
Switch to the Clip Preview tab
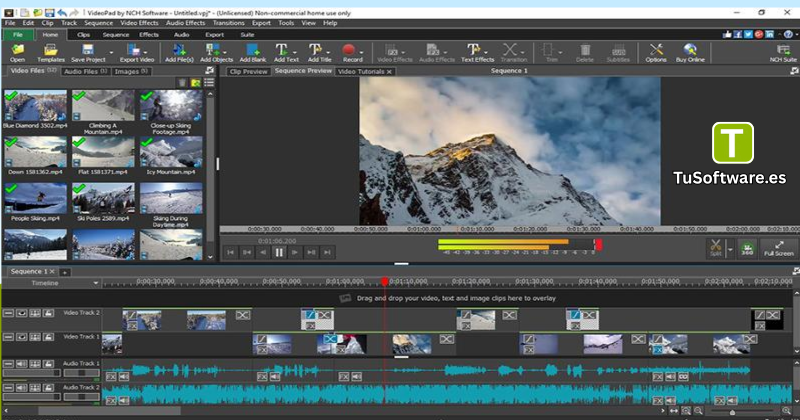(248, 71)
